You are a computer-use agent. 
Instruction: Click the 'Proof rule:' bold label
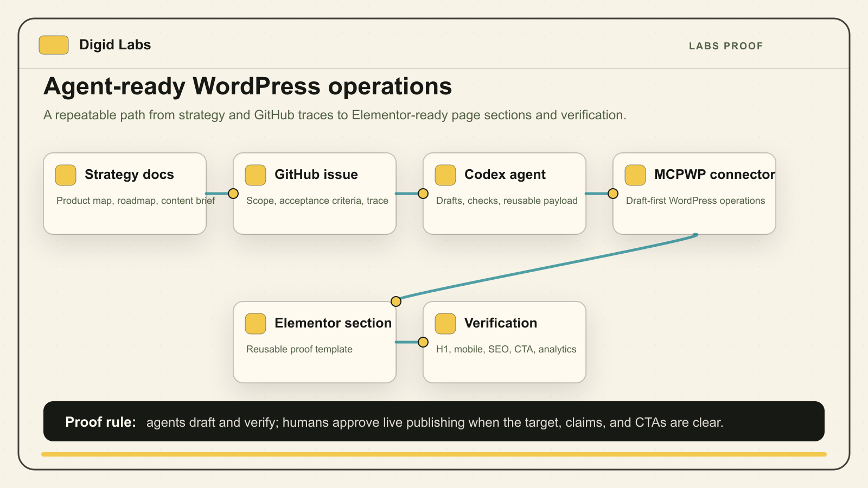coord(100,422)
